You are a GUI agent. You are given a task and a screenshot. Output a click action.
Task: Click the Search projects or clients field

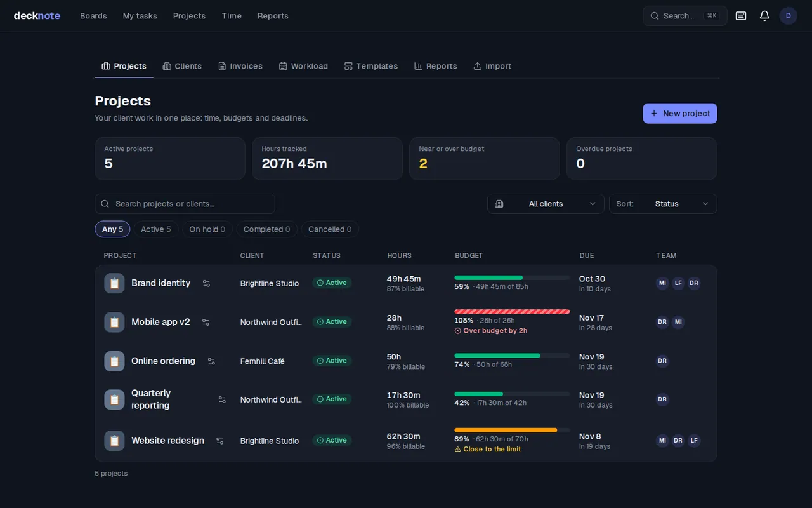pos(185,204)
